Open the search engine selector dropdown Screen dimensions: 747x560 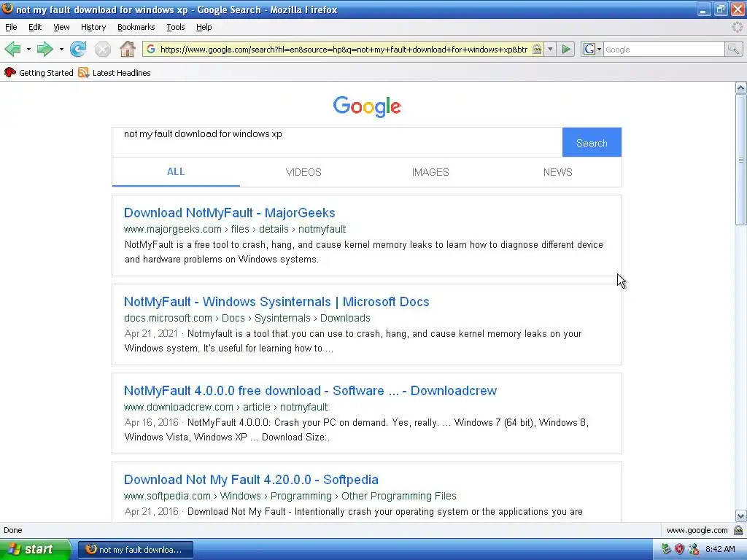click(600, 49)
